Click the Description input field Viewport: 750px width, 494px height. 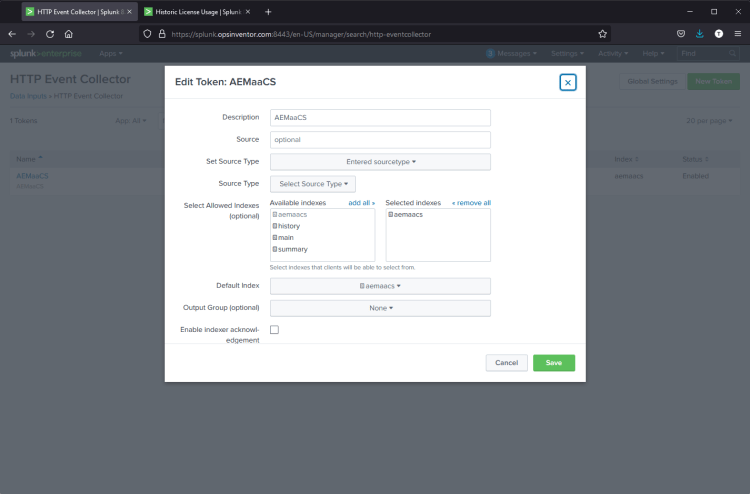tap(380, 118)
